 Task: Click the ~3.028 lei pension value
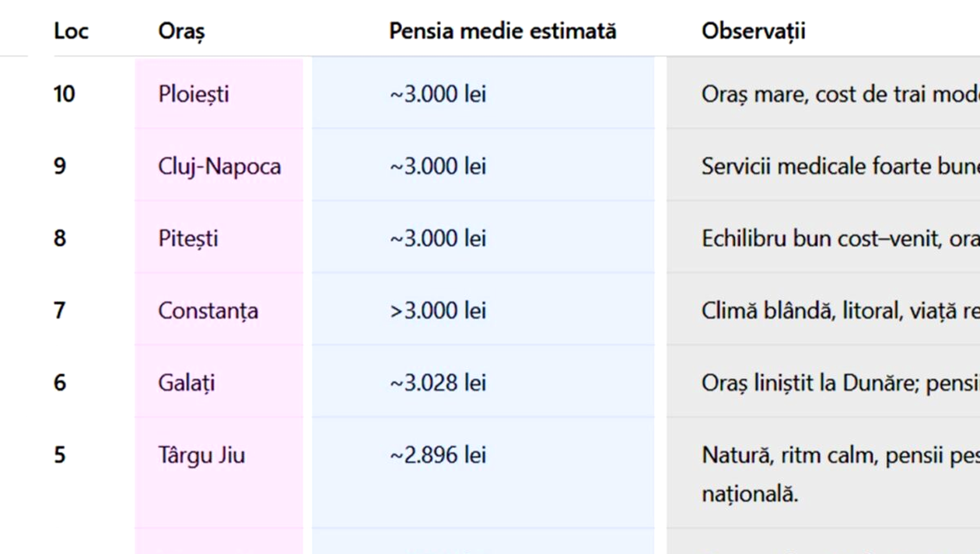(x=438, y=383)
